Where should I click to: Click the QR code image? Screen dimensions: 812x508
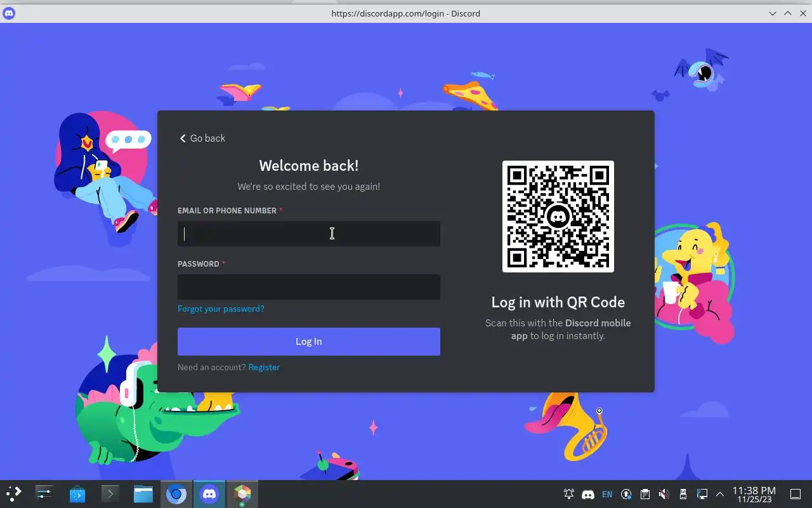tap(558, 217)
